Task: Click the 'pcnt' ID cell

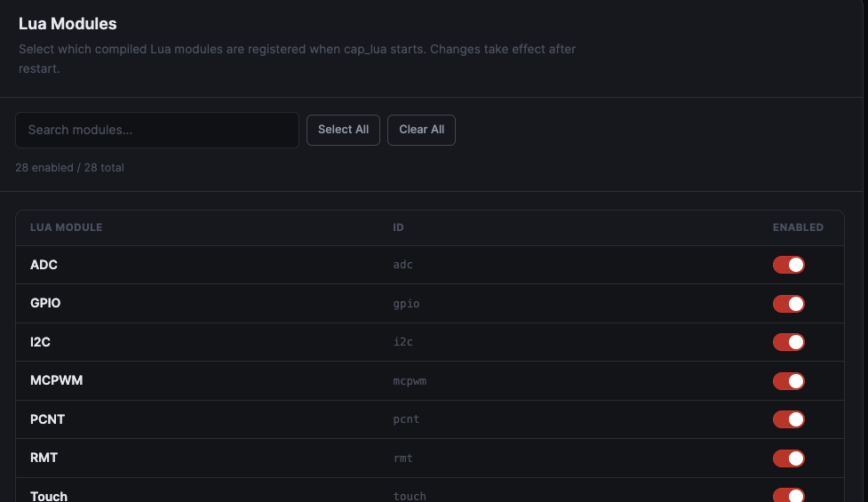Action: pos(406,419)
